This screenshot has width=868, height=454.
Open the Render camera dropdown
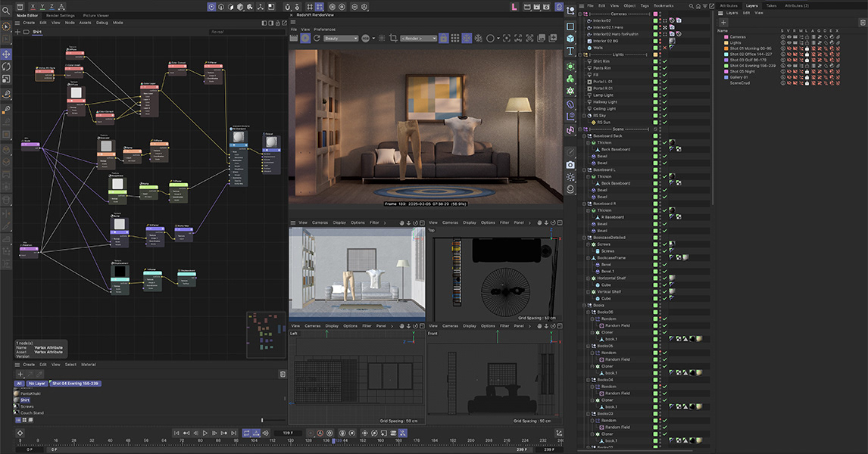418,38
